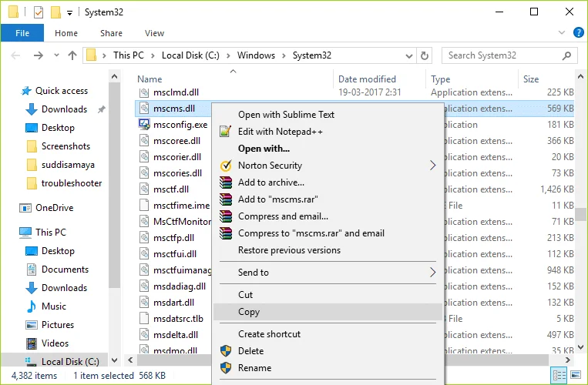Screen dimensions: 588x385
Task: Expand the Send to submenu arrow
Action: pos(433,273)
